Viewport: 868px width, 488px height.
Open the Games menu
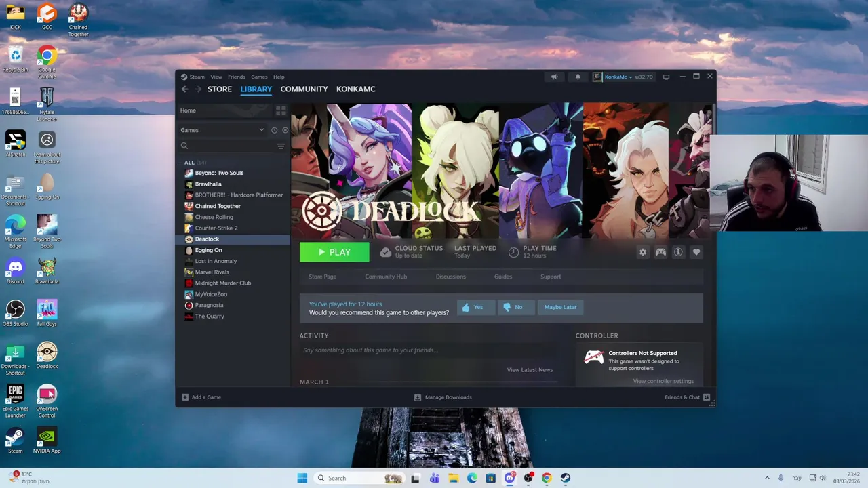point(259,77)
